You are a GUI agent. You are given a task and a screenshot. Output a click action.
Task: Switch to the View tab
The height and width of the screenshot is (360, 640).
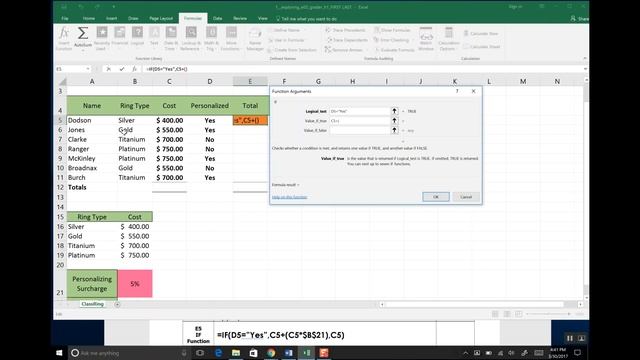[x=262, y=18]
